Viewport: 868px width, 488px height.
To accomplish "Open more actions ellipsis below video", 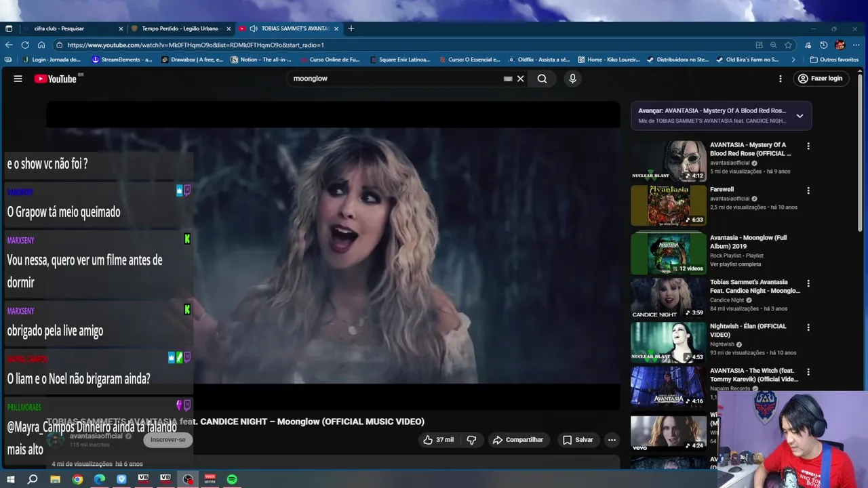I will tap(612, 440).
